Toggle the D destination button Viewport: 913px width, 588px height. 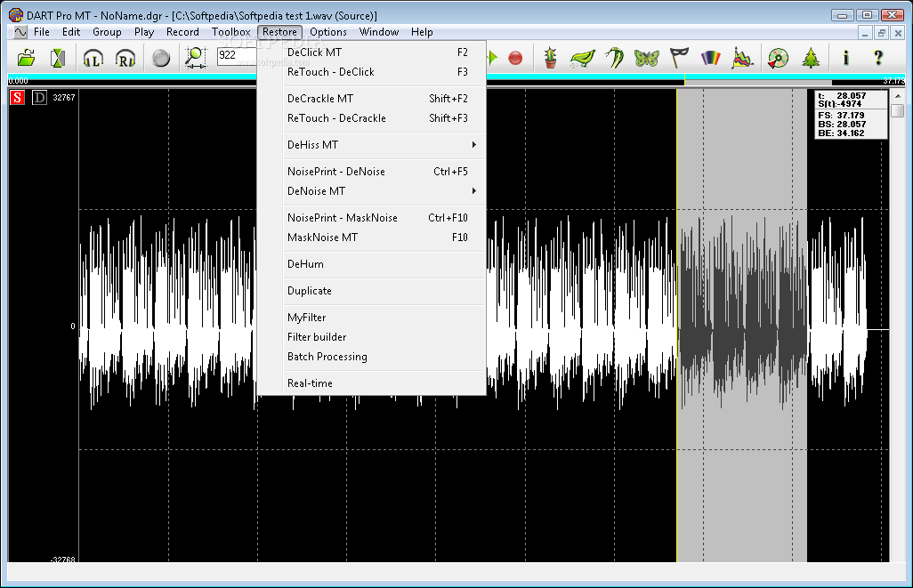click(x=39, y=97)
